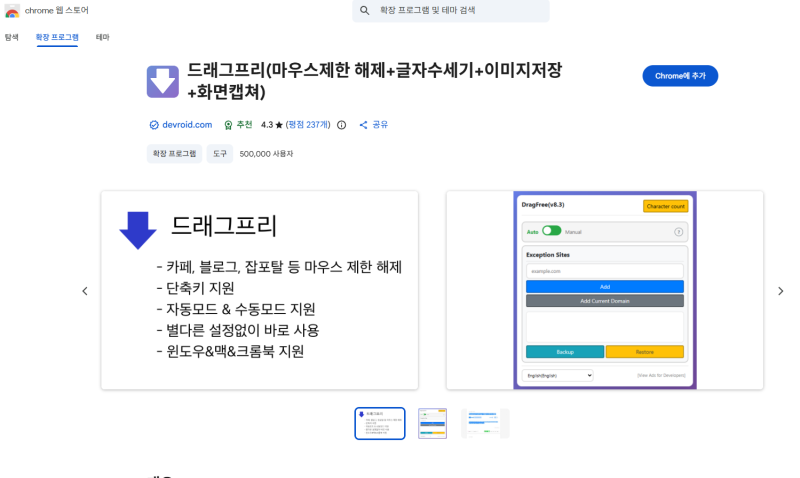Click the extension title 드래그프리 heading
Screen dimensions: 800x478
click(x=374, y=81)
